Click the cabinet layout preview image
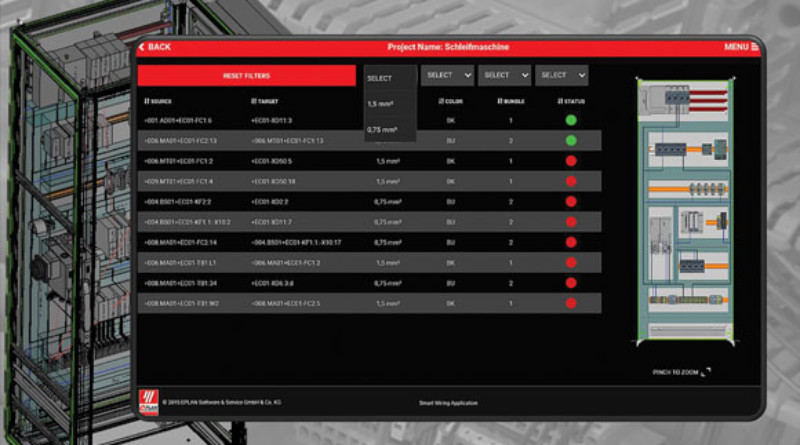Image resolution: width=800 pixels, height=445 pixels. coord(685,212)
